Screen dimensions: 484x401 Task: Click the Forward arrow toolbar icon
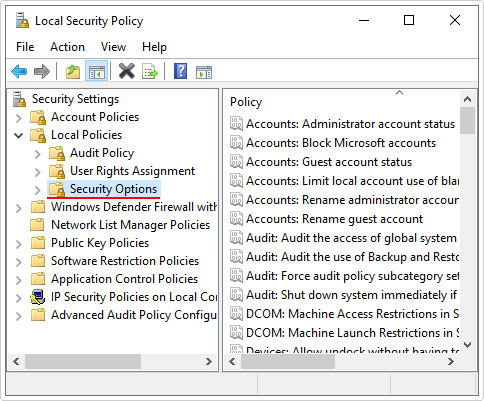pos(42,71)
